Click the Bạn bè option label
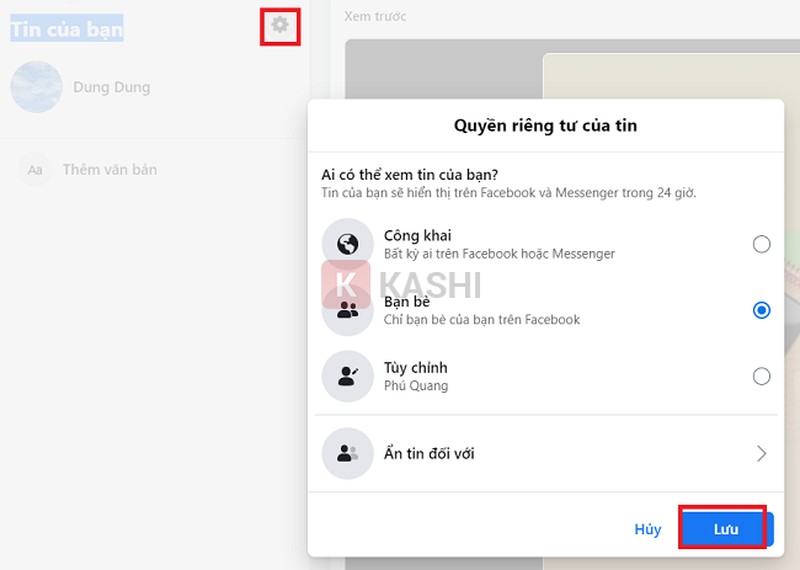The width and height of the screenshot is (800, 570). point(407,302)
